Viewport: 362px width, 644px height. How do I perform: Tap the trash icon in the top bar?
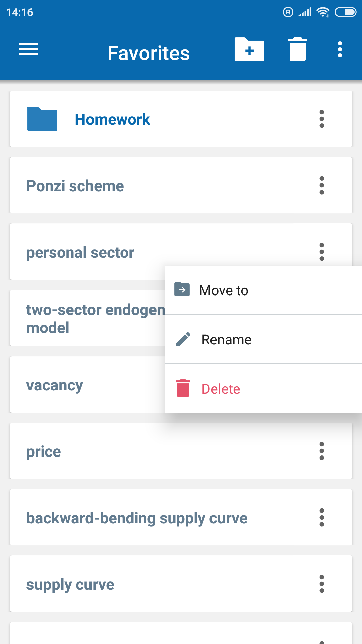tap(298, 49)
